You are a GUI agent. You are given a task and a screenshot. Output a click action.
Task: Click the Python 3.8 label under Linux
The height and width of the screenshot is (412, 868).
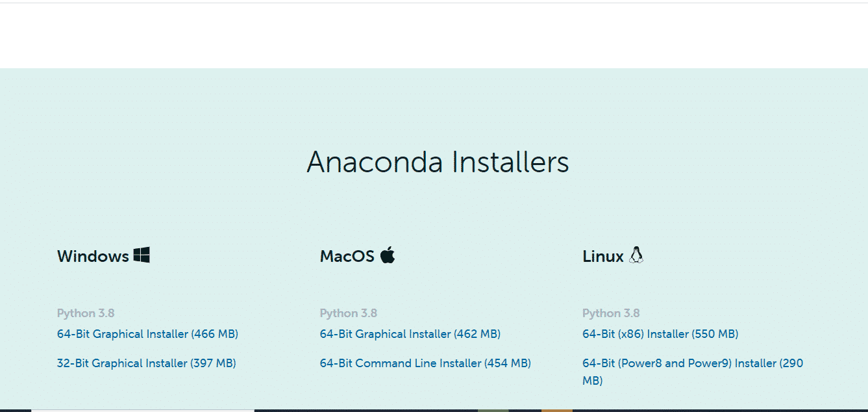(x=611, y=313)
